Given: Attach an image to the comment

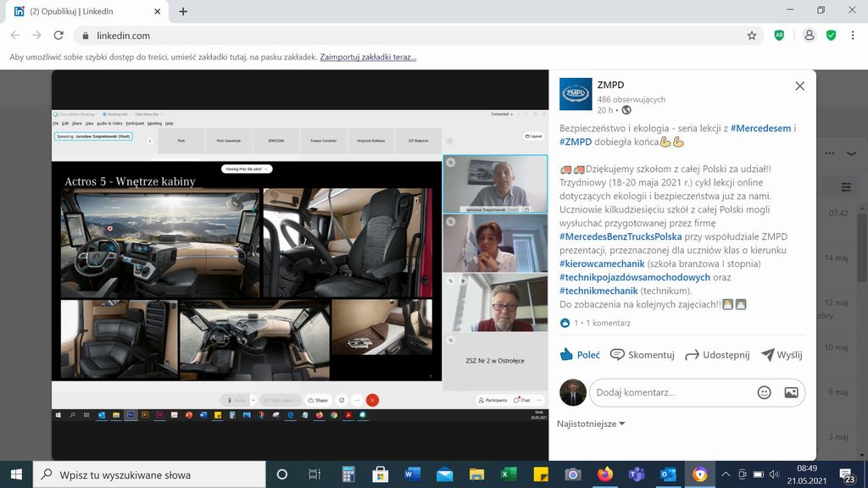Looking at the screenshot, I should pos(791,393).
